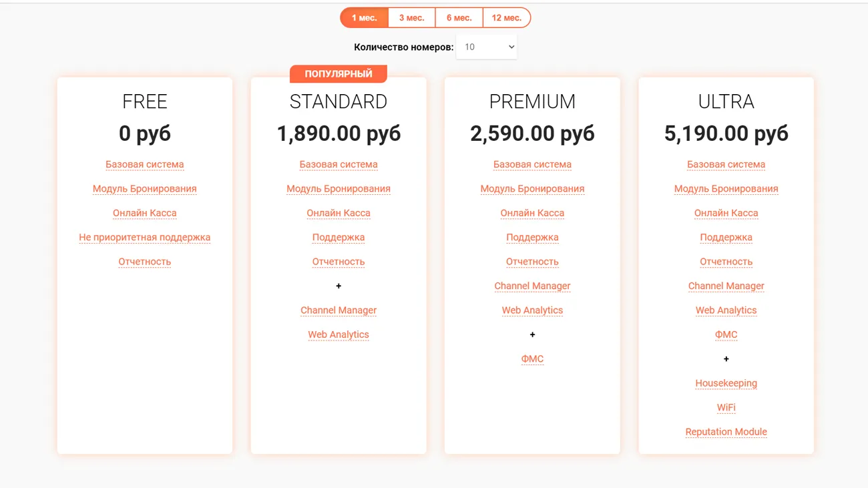Image resolution: width=868 pixels, height=488 pixels.
Task: Click the ПОПУЛЯРНЫЙ badge on Standard plan
Action: pyautogui.click(x=339, y=73)
